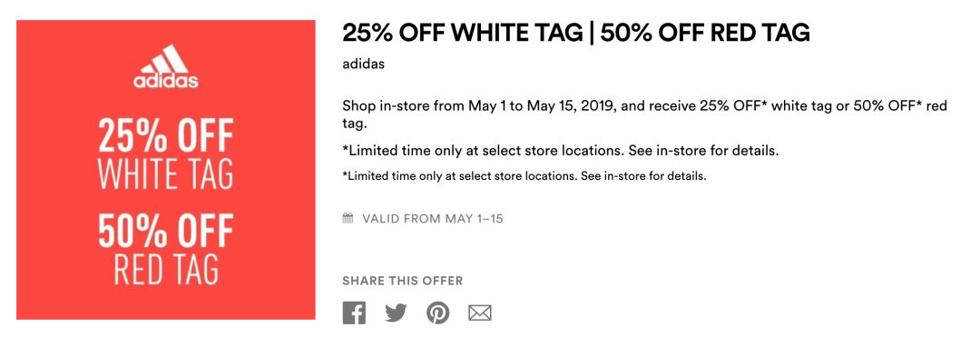Image resolution: width=980 pixels, height=347 pixels.
Task: Pin this offer using the Pinterest icon
Action: [x=437, y=312]
